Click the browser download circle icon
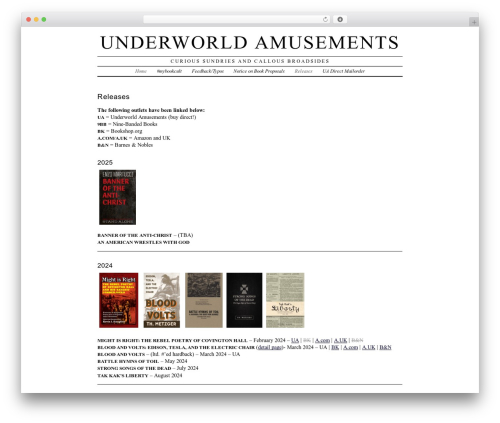Screen dimensions: 500x423 (340, 19)
